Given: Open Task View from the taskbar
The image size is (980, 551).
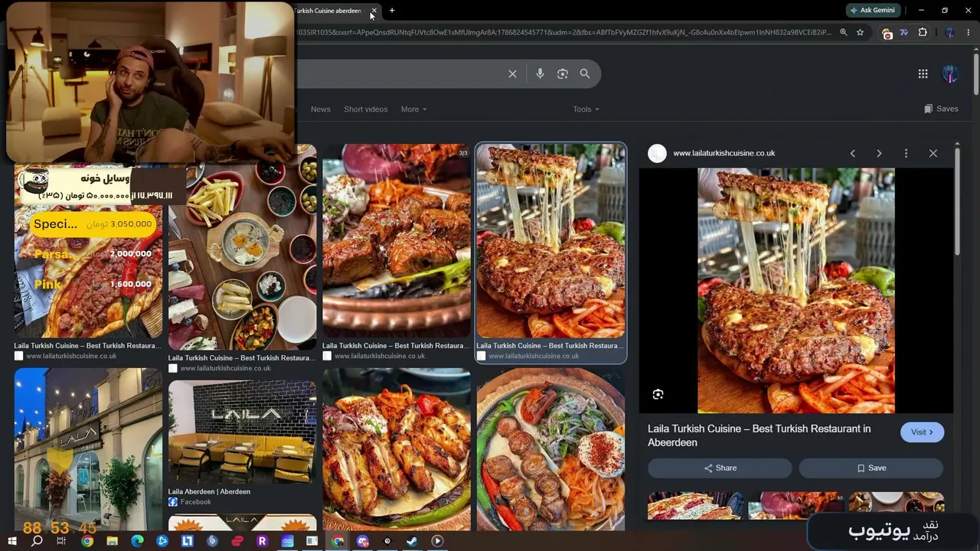Looking at the screenshot, I should click(62, 541).
